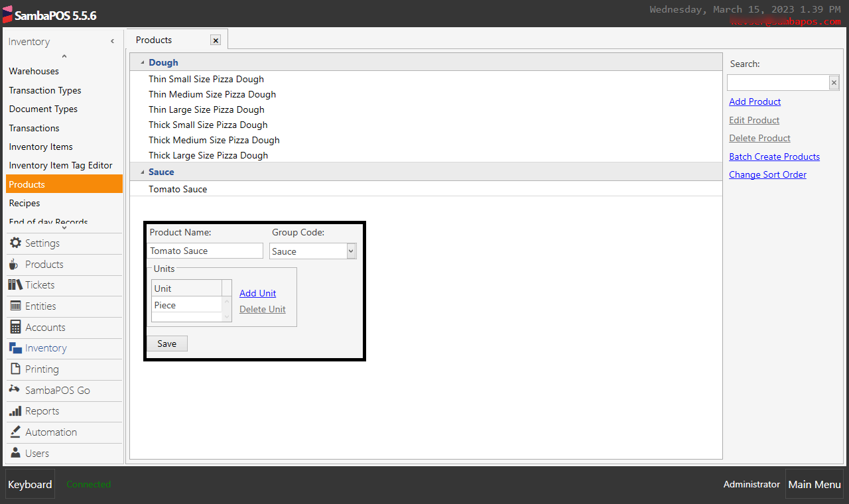Image resolution: width=849 pixels, height=504 pixels.
Task: Clear the search box with the x button
Action: 834,82
